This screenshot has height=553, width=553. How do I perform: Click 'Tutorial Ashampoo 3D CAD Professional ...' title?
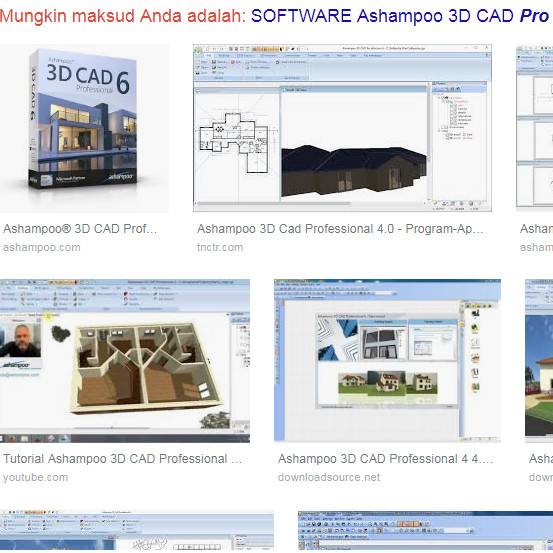tap(122, 459)
